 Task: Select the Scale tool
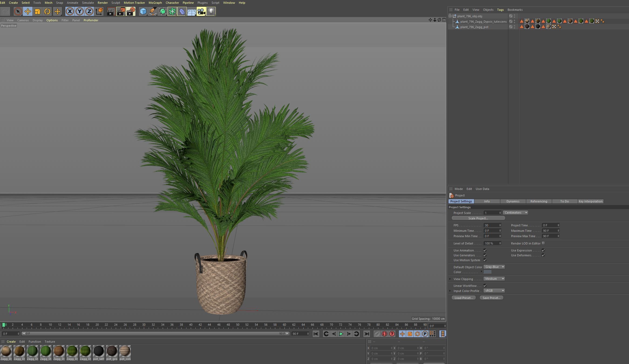[38, 11]
